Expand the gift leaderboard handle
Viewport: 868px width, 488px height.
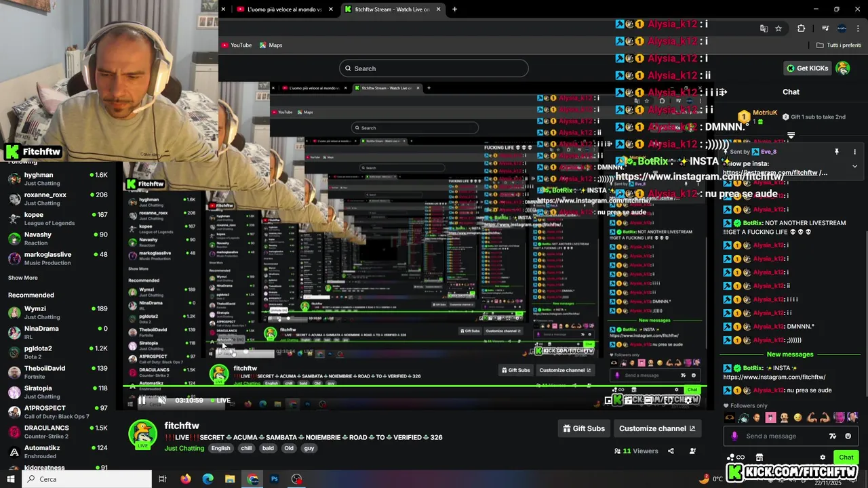791,136
